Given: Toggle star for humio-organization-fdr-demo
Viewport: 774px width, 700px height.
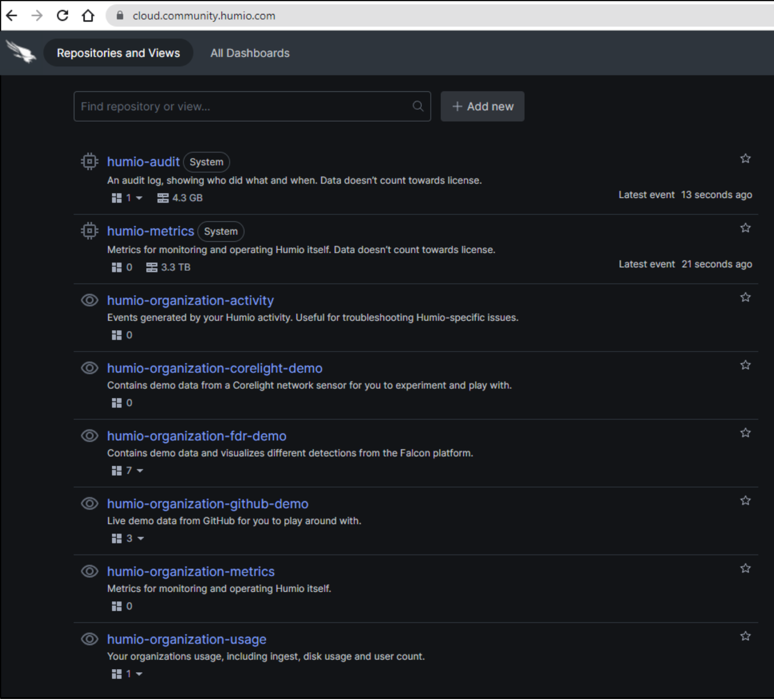Looking at the screenshot, I should click(x=746, y=433).
